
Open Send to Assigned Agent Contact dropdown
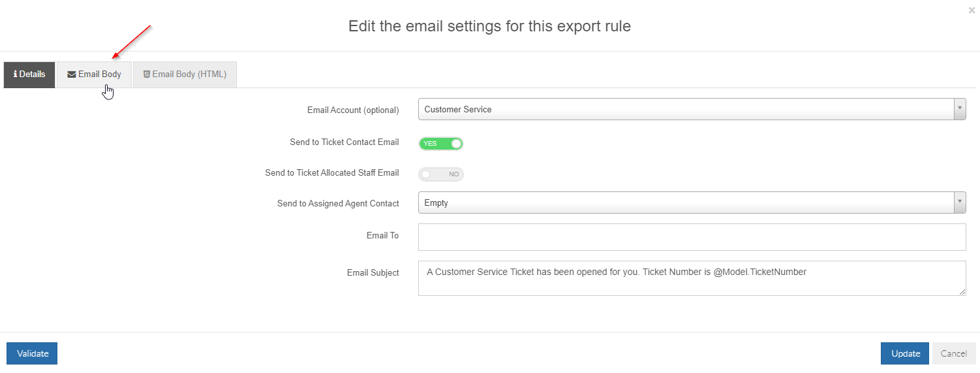pos(692,203)
